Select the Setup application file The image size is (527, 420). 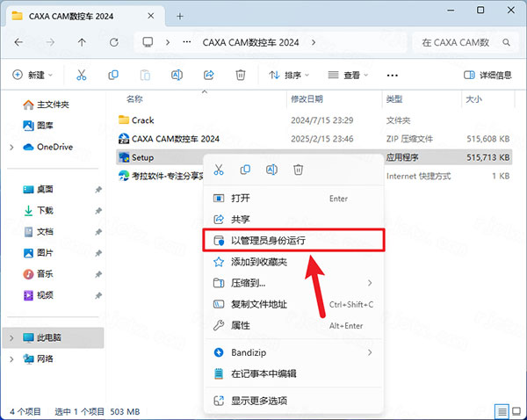314,157
